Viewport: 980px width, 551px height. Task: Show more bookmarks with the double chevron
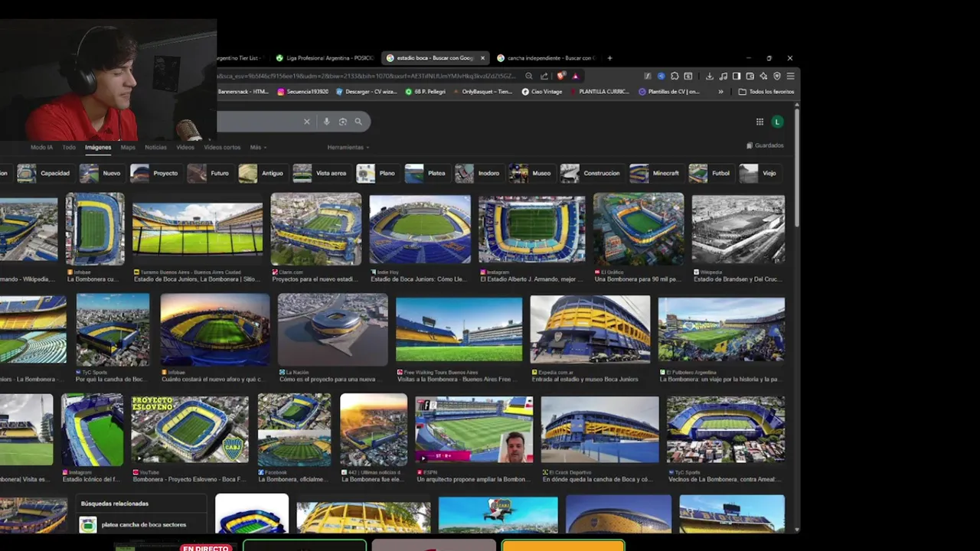[x=720, y=92]
